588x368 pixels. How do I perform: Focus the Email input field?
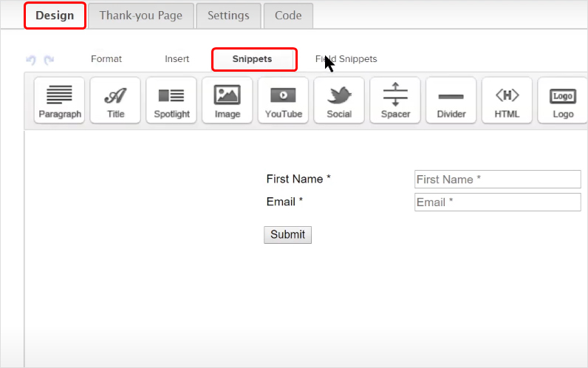tap(498, 202)
